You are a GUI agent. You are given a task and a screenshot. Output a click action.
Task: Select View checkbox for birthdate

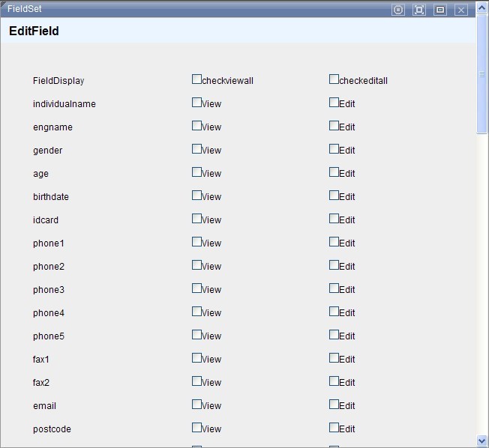tap(196, 196)
